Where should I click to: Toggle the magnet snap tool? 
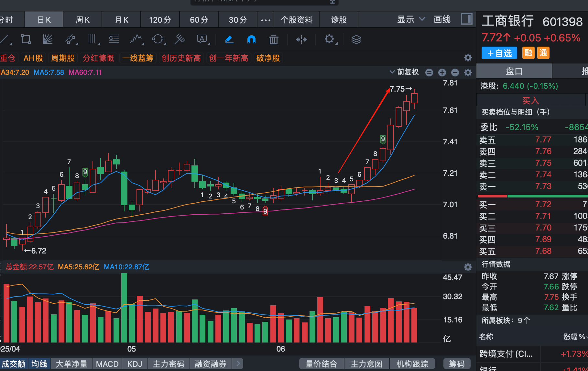[251, 39]
